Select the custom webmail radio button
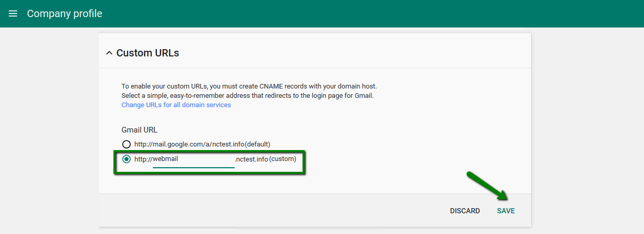This screenshot has height=234, width=644. click(126, 159)
